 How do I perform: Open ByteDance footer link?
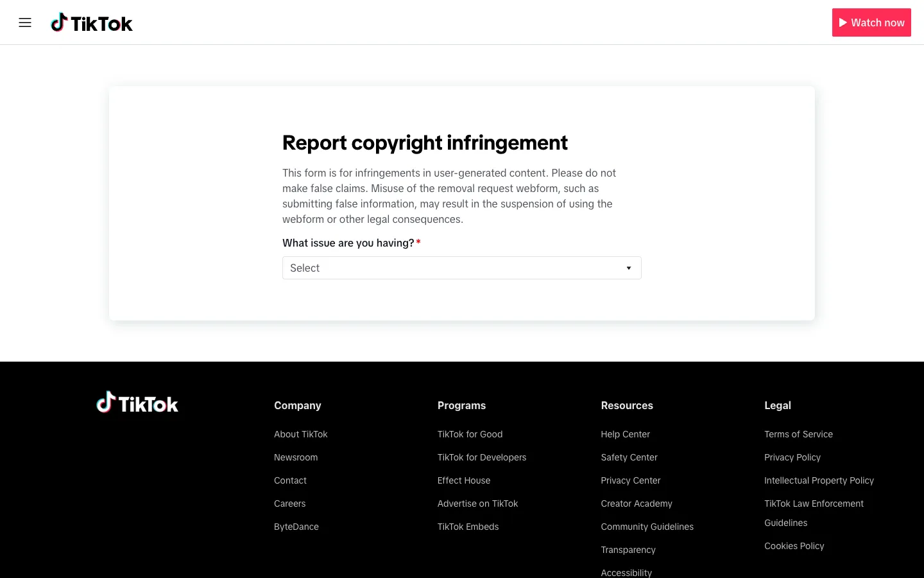(x=296, y=527)
